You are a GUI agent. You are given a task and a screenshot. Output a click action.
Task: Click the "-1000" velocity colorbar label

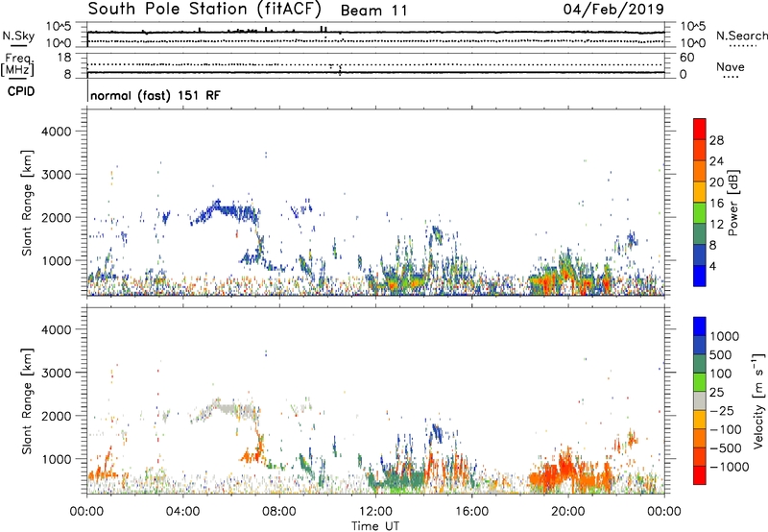click(729, 467)
